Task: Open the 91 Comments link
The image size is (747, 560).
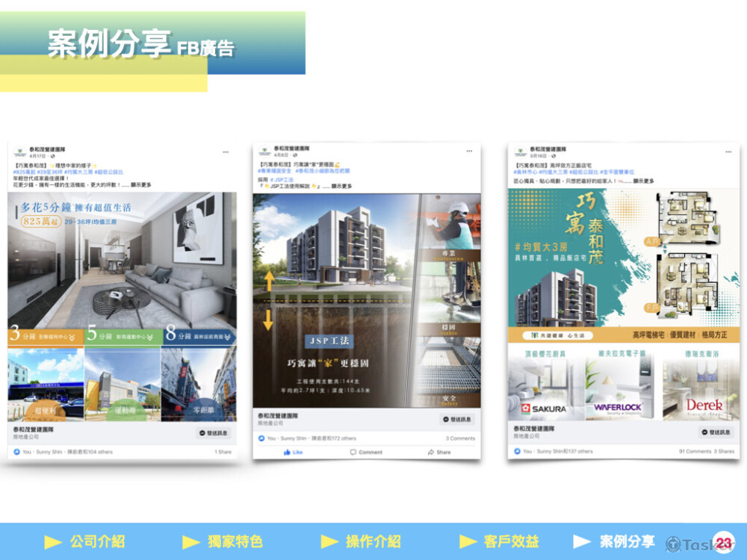Action: [695, 451]
